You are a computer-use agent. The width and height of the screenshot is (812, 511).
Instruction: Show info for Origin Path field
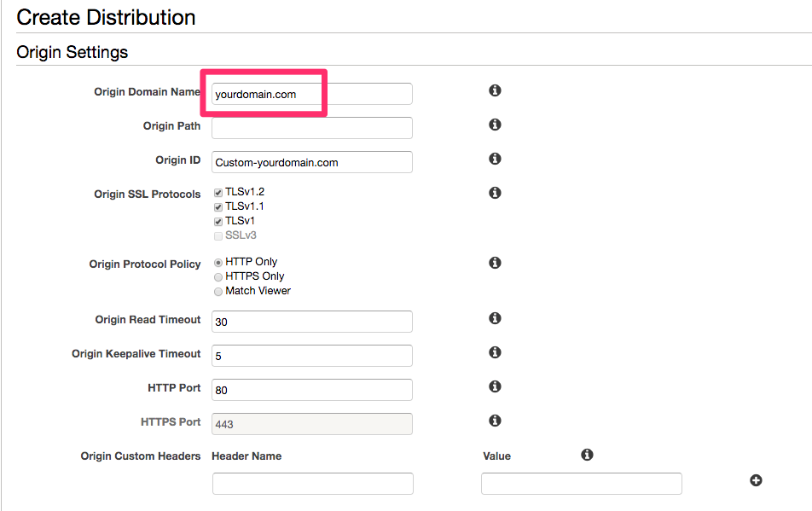495,125
